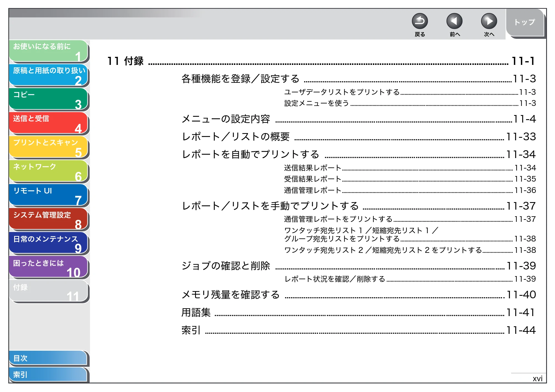Open ネットワーク chapter 6 tab
This screenshot has height=392, width=555.
pos(49,171)
